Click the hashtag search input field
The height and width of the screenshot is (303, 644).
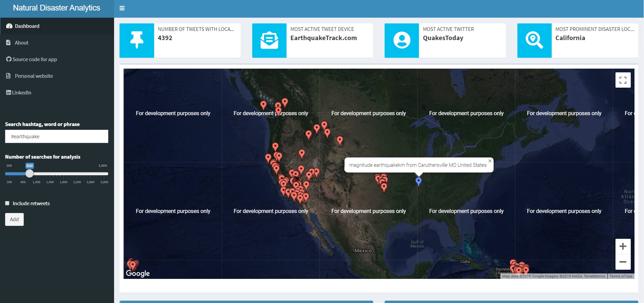click(x=57, y=136)
